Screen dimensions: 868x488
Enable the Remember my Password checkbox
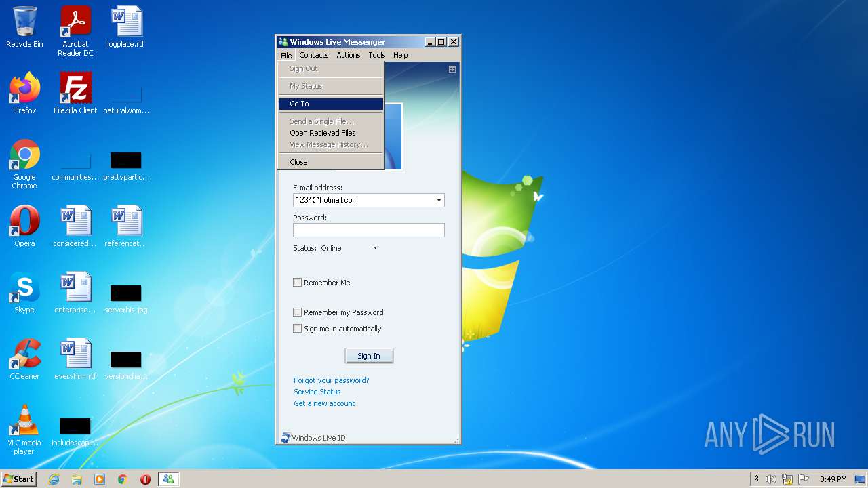click(x=297, y=312)
